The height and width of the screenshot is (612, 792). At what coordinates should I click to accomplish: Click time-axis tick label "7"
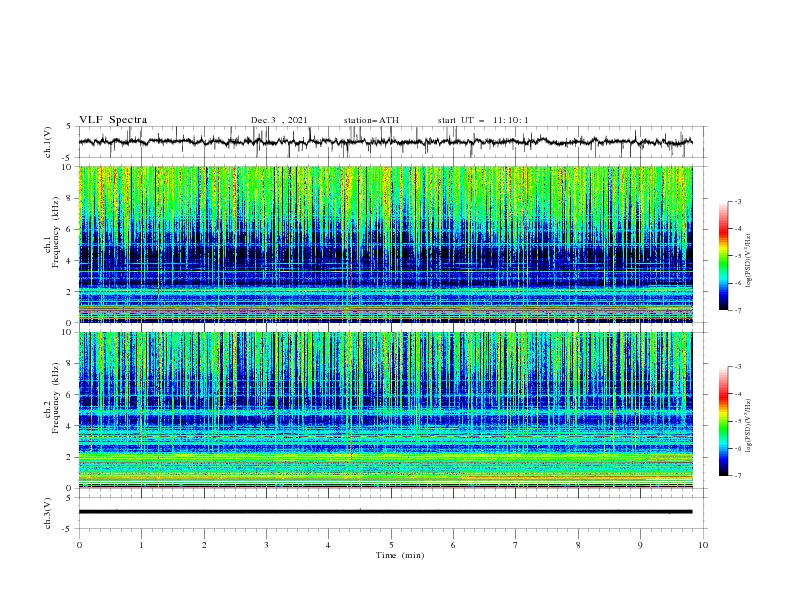[516, 545]
